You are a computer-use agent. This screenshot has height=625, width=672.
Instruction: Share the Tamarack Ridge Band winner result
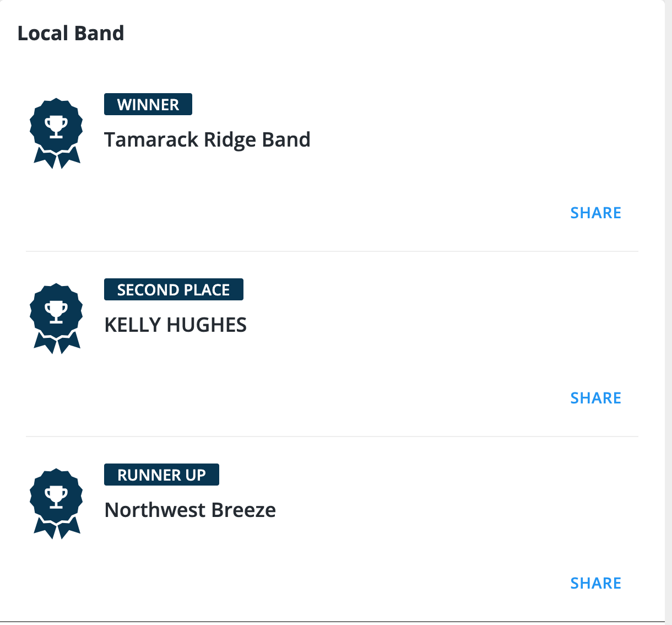click(595, 213)
